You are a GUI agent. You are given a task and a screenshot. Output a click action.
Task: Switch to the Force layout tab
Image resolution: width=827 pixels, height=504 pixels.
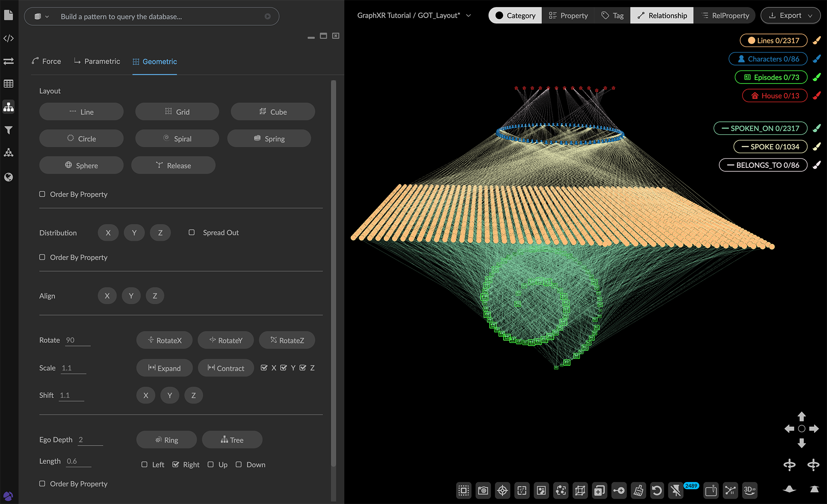pyautogui.click(x=47, y=61)
